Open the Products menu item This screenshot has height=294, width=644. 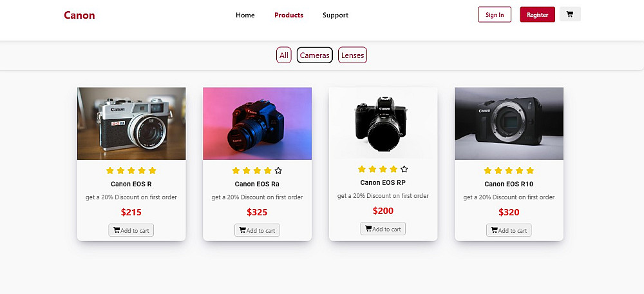289,15
